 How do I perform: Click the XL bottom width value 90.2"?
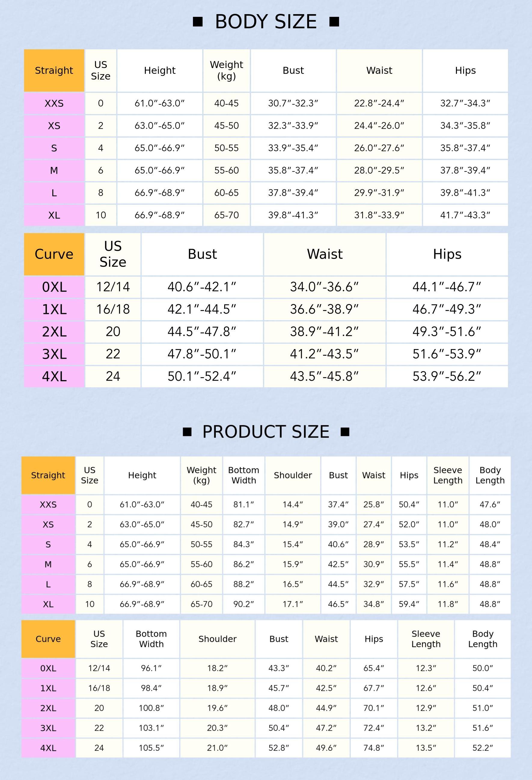(x=243, y=604)
